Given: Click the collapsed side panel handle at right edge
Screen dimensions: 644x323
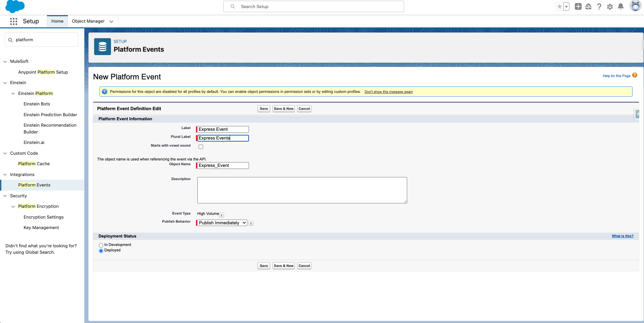Looking at the screenshot, I should tap(637, 114).
